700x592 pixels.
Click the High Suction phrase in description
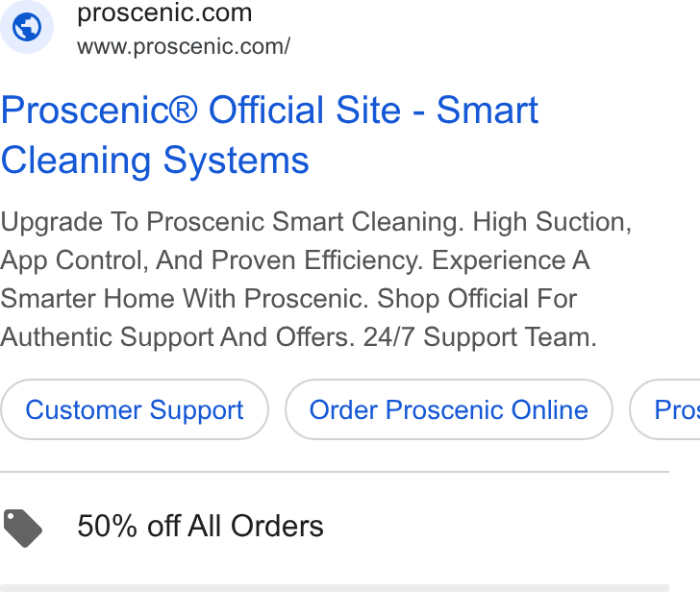pos(552,222)
